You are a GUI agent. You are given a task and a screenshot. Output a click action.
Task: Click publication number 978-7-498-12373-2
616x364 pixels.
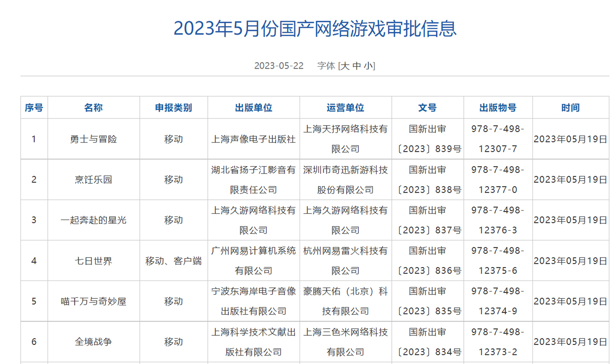pos(498,342)
